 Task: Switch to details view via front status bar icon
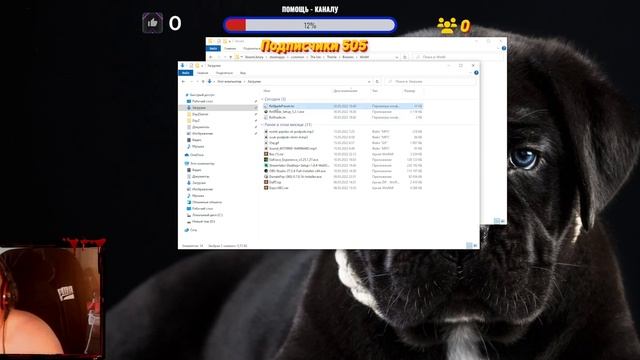click(x=469, y=245)
